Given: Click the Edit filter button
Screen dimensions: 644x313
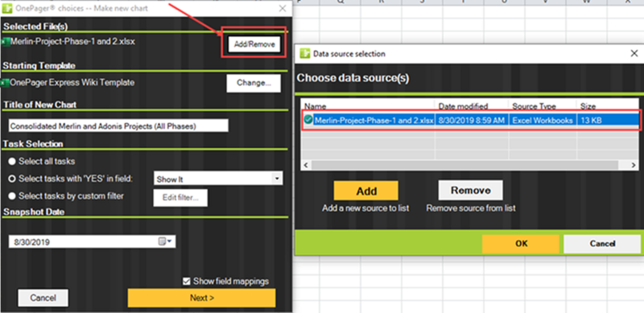Looking at the screenshot, I should tap(180, 198).
